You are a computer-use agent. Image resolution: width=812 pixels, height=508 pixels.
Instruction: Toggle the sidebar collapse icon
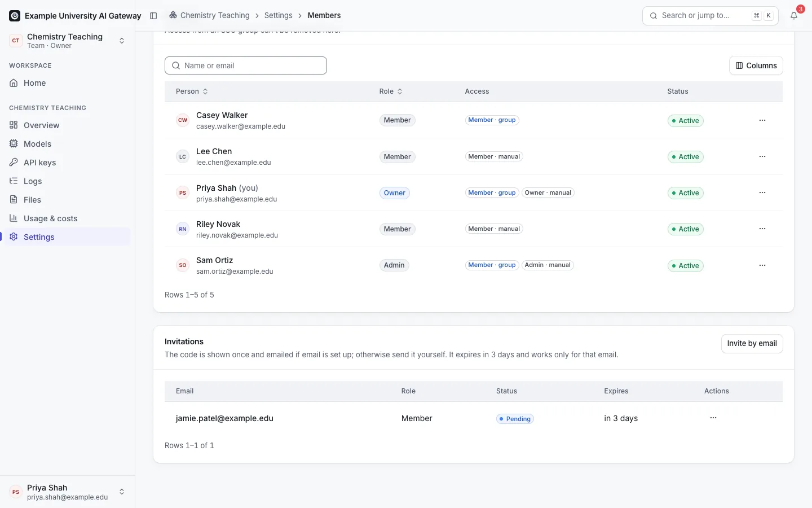click(153, 16)
